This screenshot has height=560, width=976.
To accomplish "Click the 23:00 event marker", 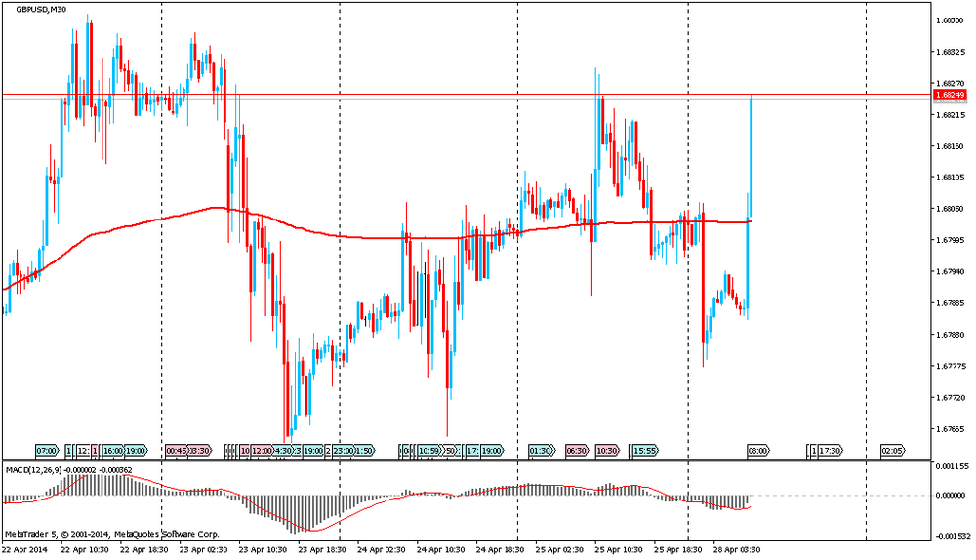I will (x=343, y=450).
